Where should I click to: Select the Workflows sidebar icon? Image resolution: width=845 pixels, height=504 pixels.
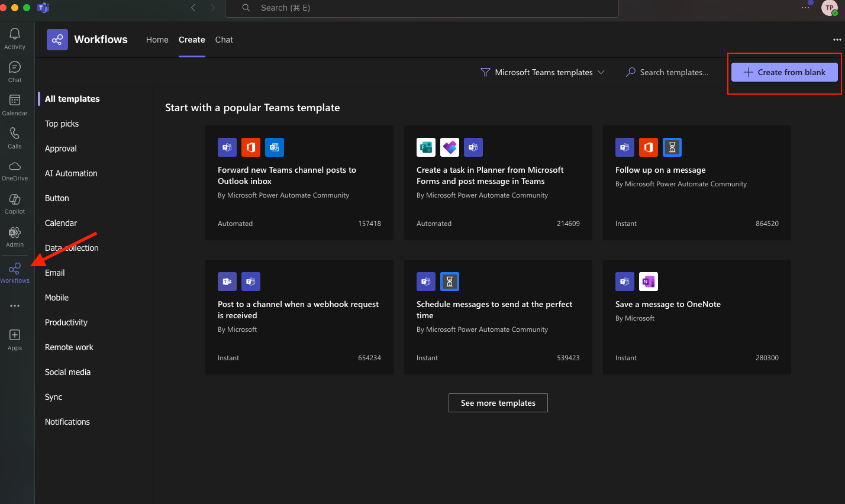[15, 272]
